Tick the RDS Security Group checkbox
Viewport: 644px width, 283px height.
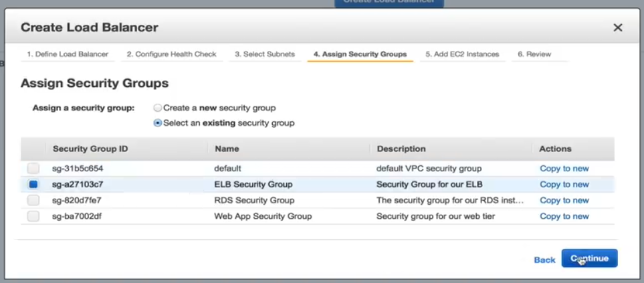(33, 200)
